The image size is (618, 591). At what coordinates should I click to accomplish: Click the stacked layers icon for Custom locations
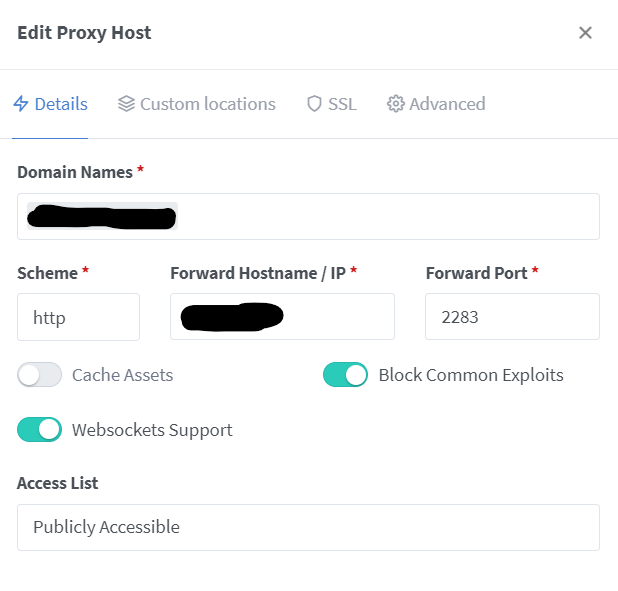(126, 104)
